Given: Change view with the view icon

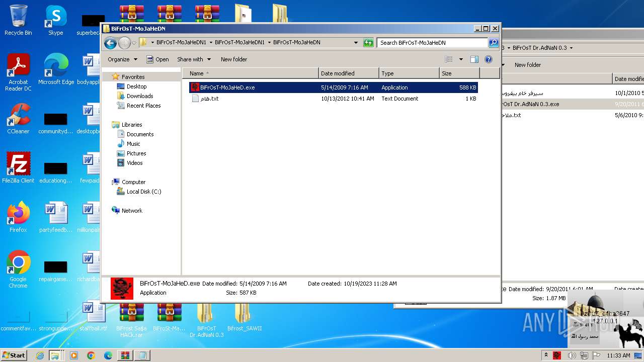Looking at the screenshot, I should point(449,59).
